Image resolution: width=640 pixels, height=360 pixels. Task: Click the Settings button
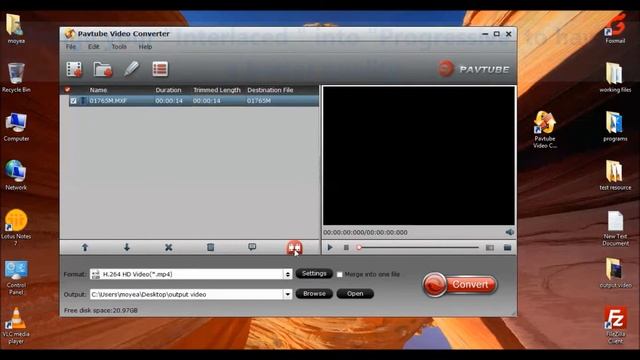pyautogui.click(x=314, y=273)
